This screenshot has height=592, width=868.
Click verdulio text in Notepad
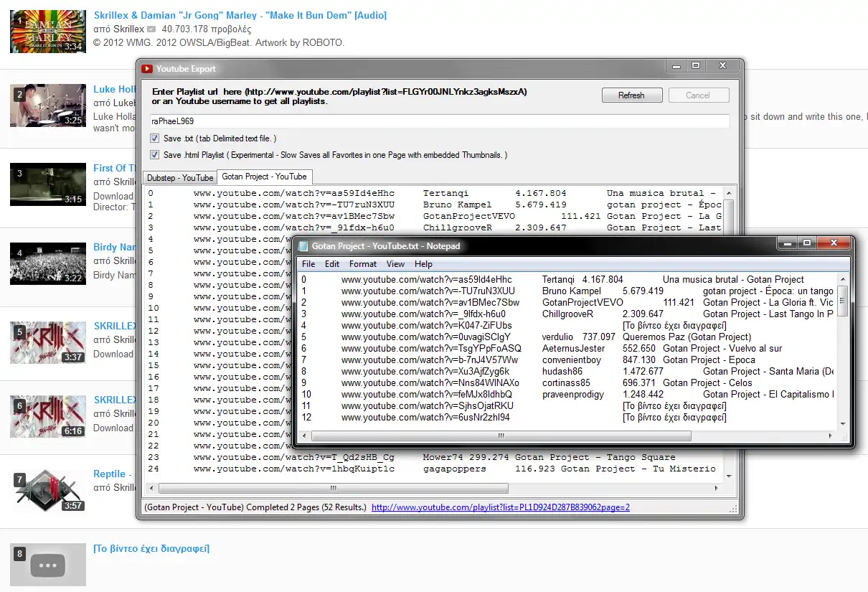tap(559, 337)
